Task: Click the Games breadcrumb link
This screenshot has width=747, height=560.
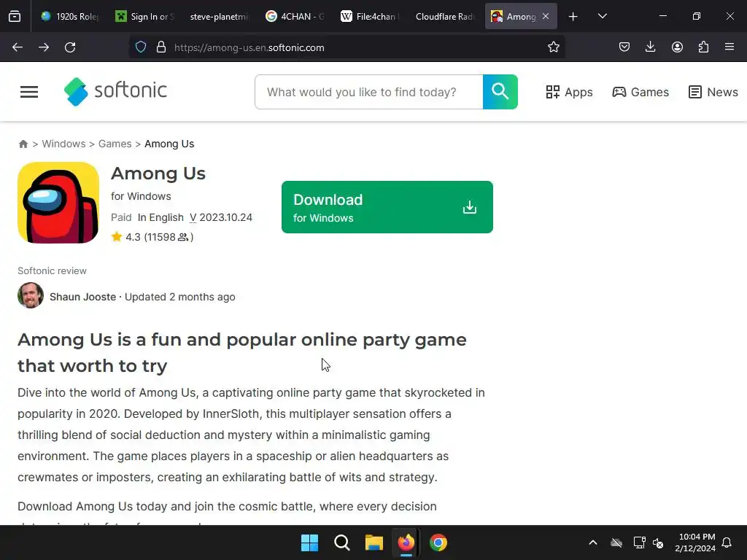Action: 115,144
